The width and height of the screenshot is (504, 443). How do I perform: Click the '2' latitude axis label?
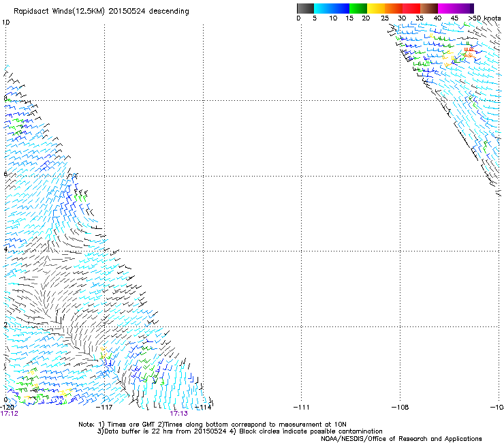[x=5, y=324]
